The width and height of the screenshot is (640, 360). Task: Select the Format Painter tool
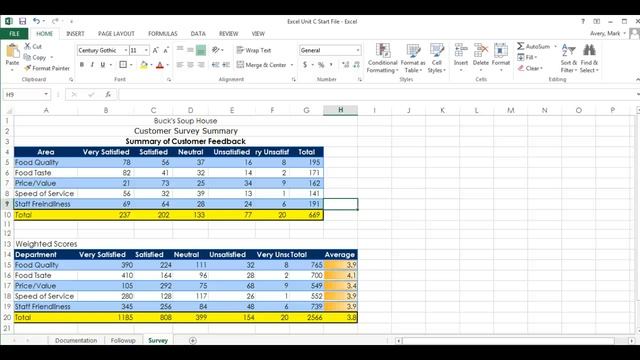[47, 68]
